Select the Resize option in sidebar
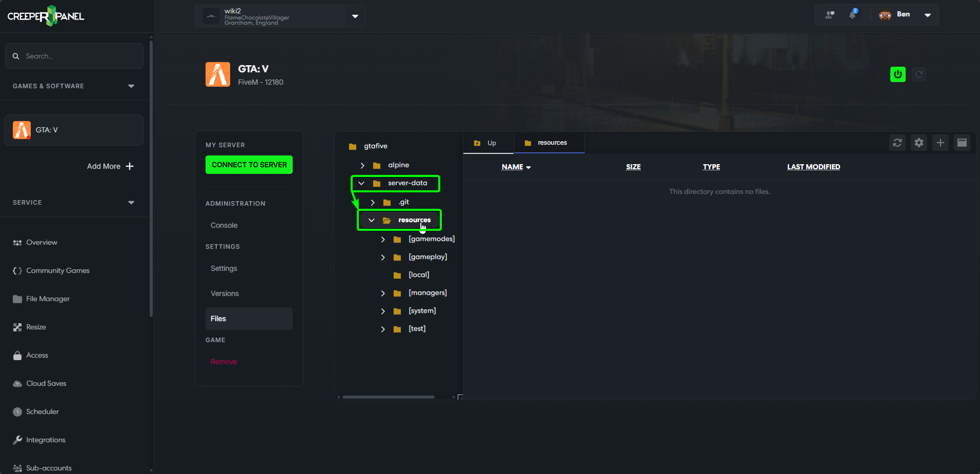 click(36, 327)
